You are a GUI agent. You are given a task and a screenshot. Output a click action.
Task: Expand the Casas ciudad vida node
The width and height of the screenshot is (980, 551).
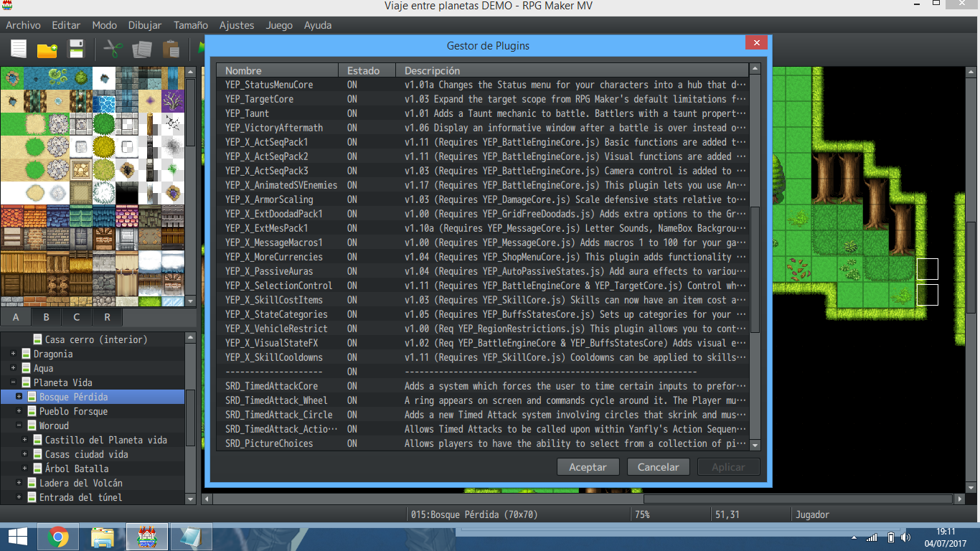(25, 454)
